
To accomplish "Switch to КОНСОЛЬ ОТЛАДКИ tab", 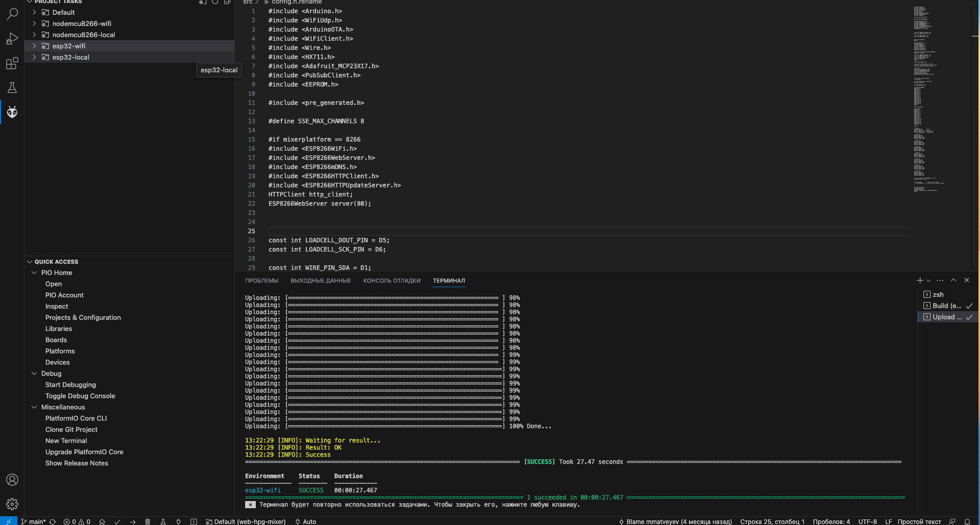I will coord(391,281).
